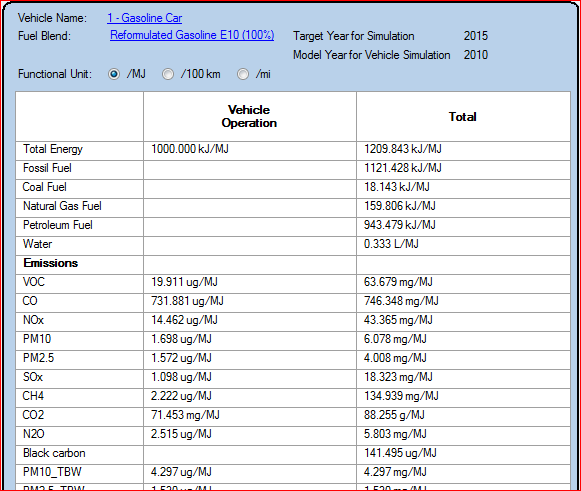Click the Model Year for Vehicle Simulation label
Viewport: 581px width, 491px height.
[x=372, y=55]
